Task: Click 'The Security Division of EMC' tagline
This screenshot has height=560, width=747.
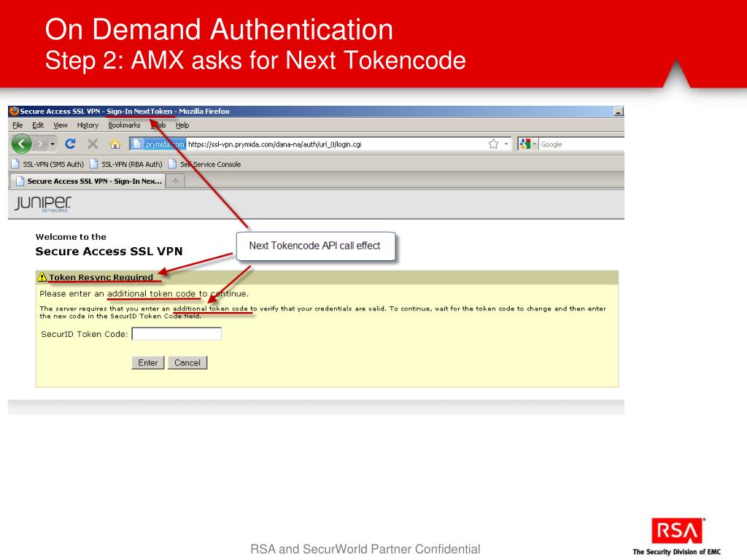Action: click(x=676, y=552)
